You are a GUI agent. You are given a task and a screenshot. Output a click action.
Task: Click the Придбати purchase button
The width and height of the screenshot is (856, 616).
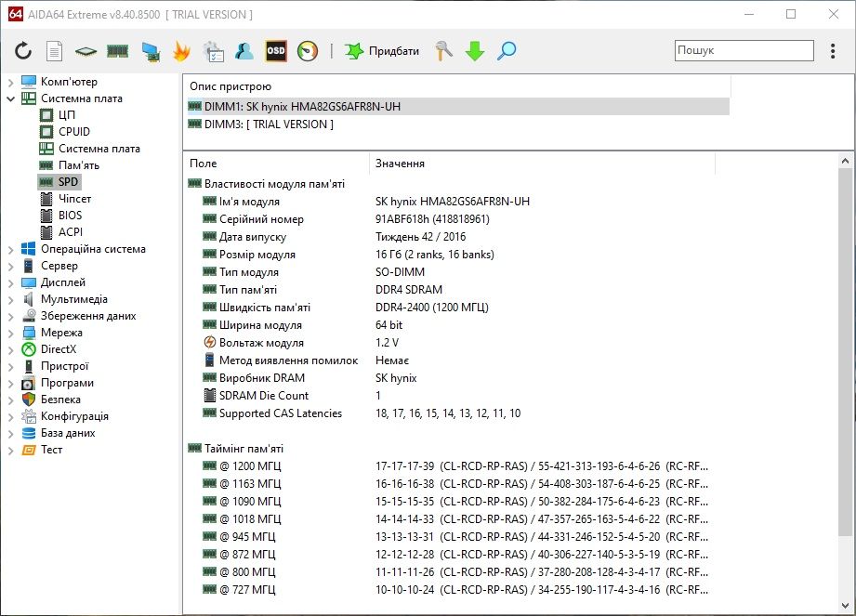pyautogui.click(x=382, y=51)
